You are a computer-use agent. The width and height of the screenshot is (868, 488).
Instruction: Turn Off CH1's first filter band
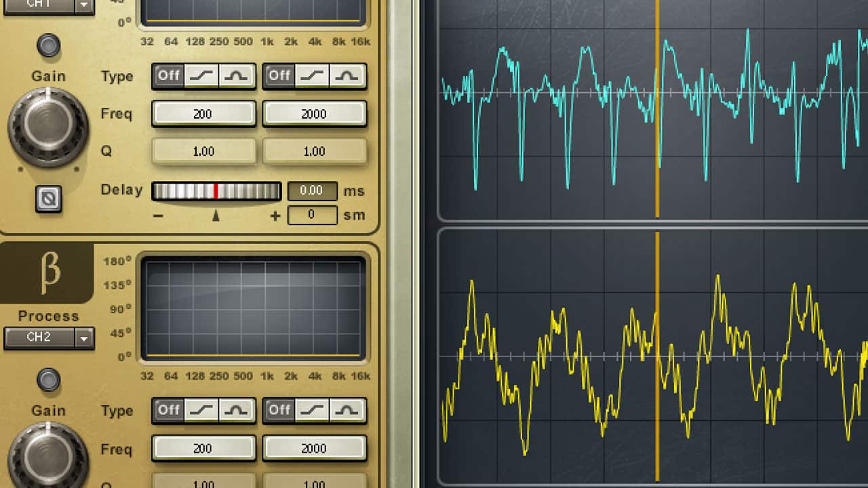tap(167, 76)
